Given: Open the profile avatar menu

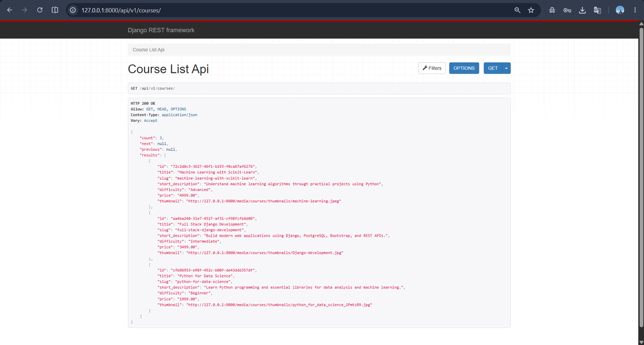Looking at the screenshot, I should [x=620, y=10].
